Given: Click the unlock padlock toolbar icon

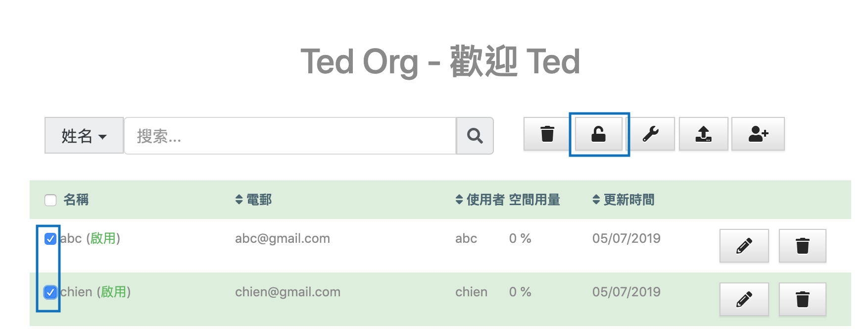Looking at the screenshot, I should pyautogui.click(x=598, y=134).
